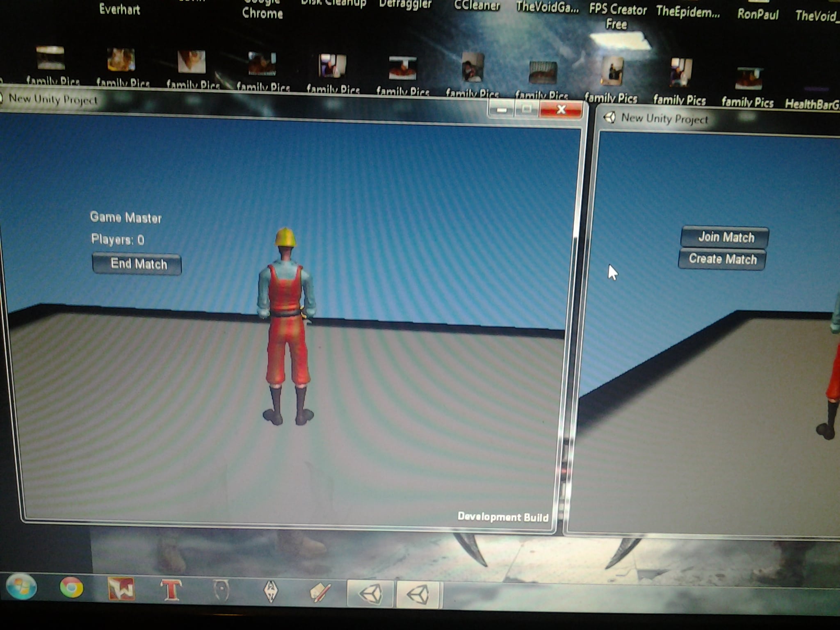840x630 pixels.
Task: Minimize the left New Unity Project window
Action: (501, 110)
